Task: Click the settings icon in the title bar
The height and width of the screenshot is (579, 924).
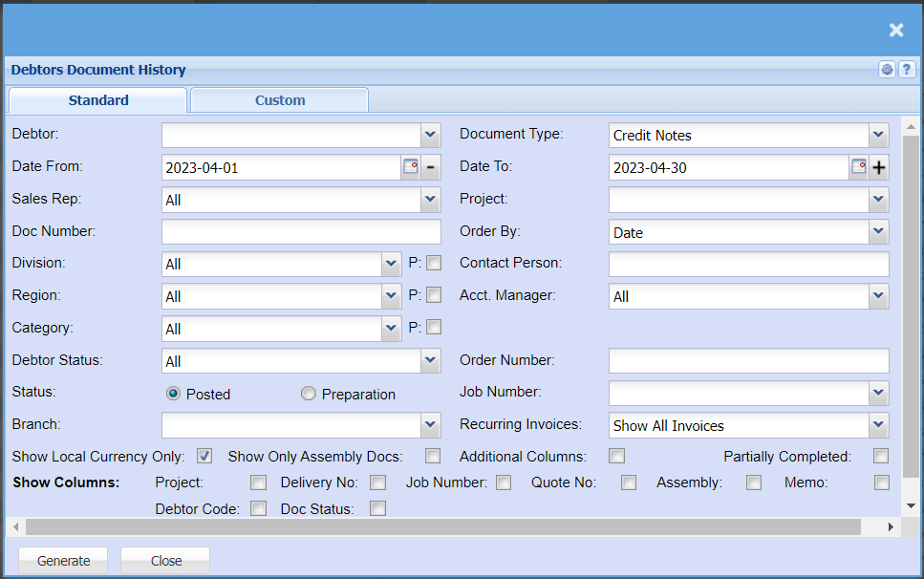Action: pos(888,70)
